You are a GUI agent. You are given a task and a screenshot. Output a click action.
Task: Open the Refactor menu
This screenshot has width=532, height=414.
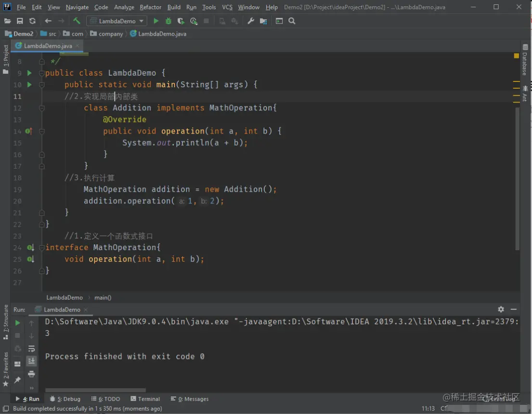(x=150, y=7)
